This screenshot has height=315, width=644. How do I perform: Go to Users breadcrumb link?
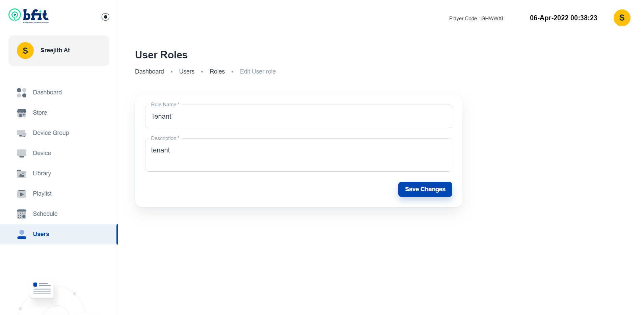click(187, 71)
